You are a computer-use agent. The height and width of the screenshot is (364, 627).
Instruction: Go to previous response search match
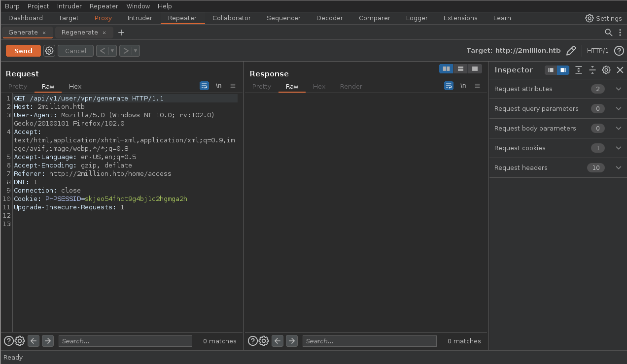[278, 341]
